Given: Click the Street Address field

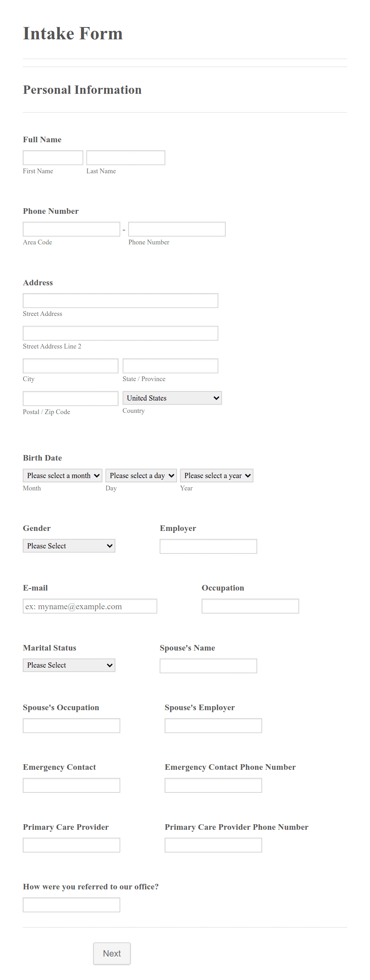Looking at the screenshot, I should (120, 300).
